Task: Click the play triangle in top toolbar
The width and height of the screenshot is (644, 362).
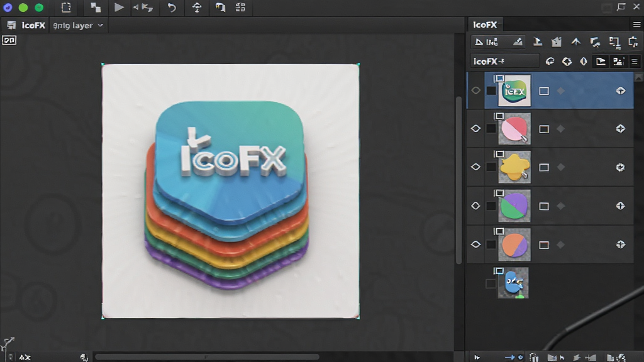Action: 119,8
